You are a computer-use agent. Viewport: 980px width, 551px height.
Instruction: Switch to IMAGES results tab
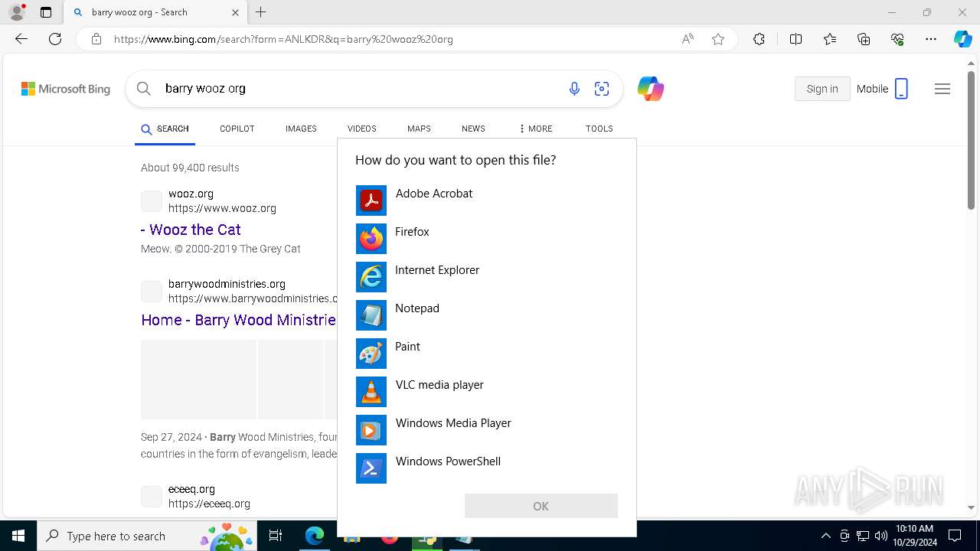point(301,129)
